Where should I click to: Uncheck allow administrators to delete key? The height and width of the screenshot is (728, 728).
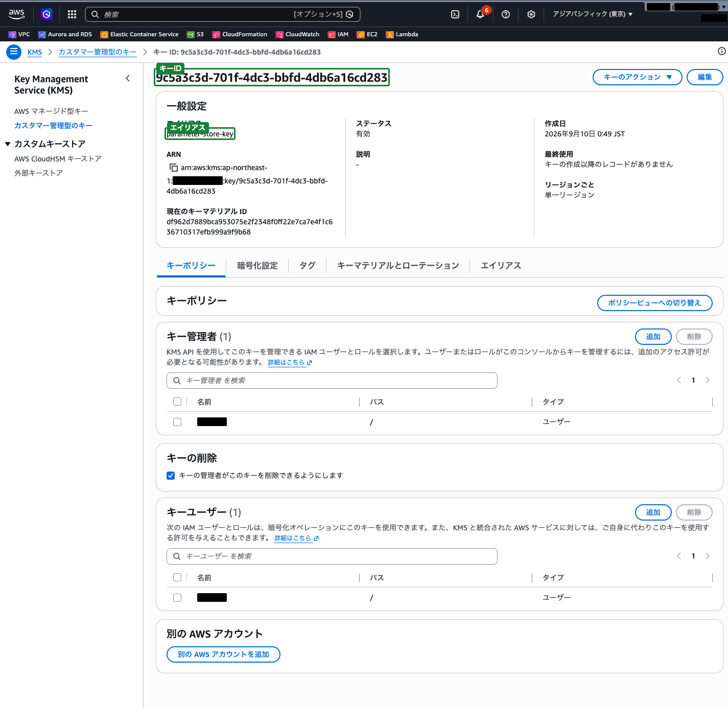point(171,476)
